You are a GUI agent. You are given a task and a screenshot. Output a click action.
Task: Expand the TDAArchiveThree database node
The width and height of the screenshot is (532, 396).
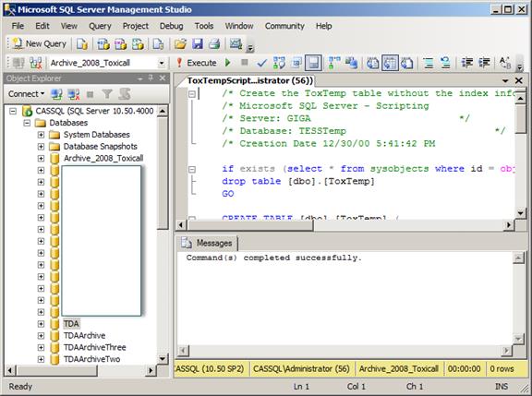coord(41,347)
